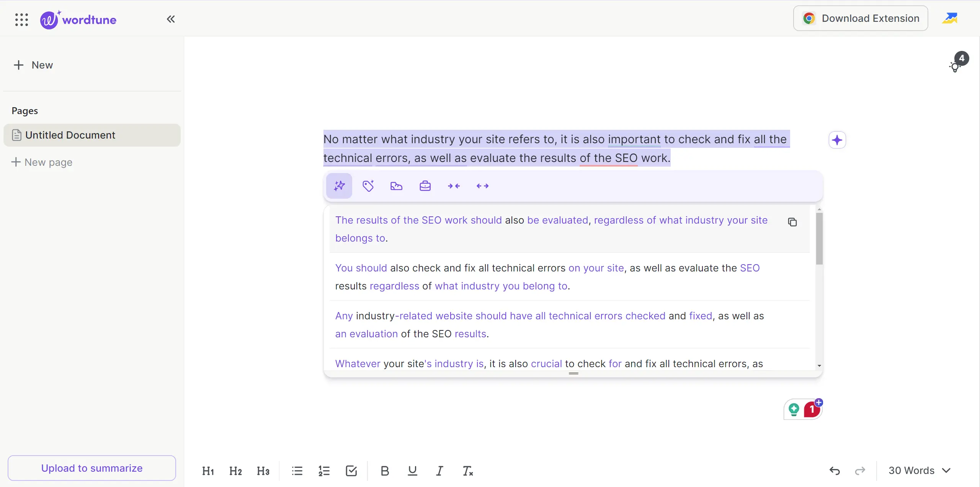Click the scrollbar down arrow in suggestions

pos(819,366)
